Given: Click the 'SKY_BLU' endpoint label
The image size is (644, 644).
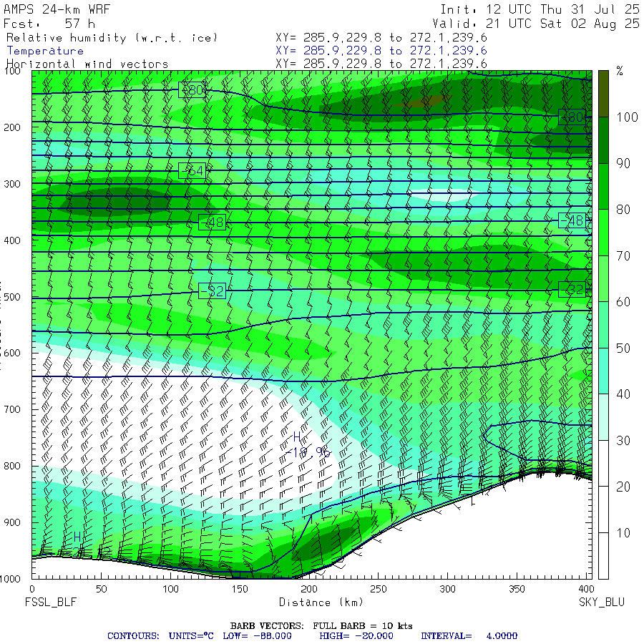Looking at the screenshot, I should pyautogui.click(x=602, y=602).
